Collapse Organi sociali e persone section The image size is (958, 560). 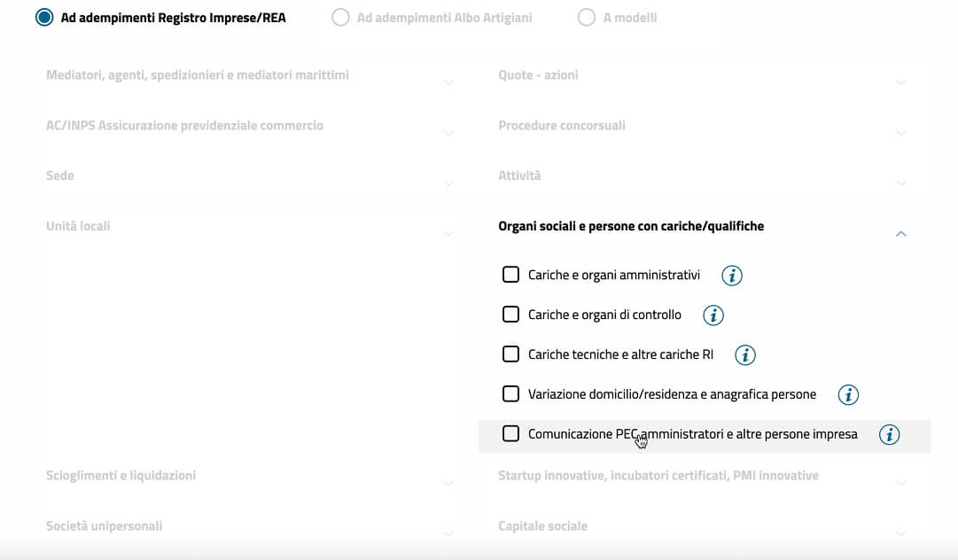point(901,234)
